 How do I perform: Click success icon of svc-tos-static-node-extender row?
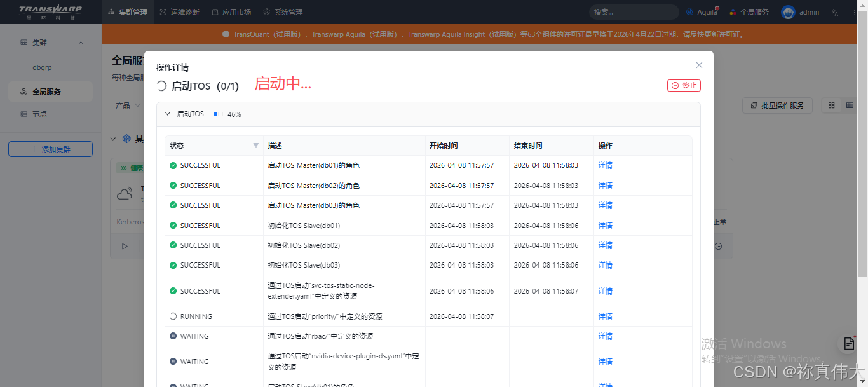173,291
